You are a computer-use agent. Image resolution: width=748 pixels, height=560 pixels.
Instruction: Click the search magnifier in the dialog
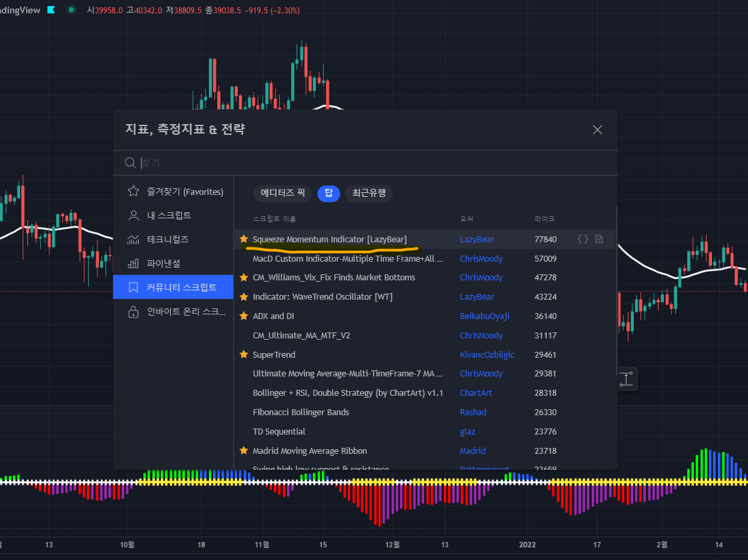coord(130,162)
